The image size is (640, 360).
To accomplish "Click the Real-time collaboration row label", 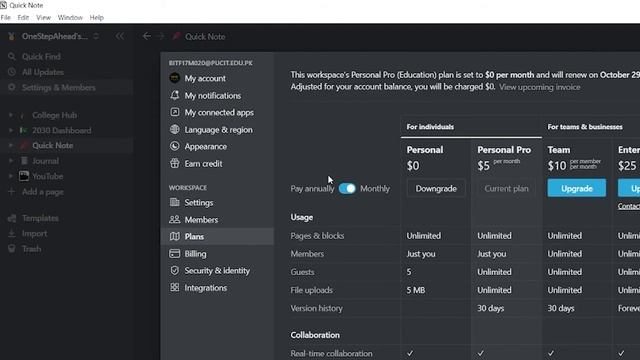I will click(x=331, y=353).
